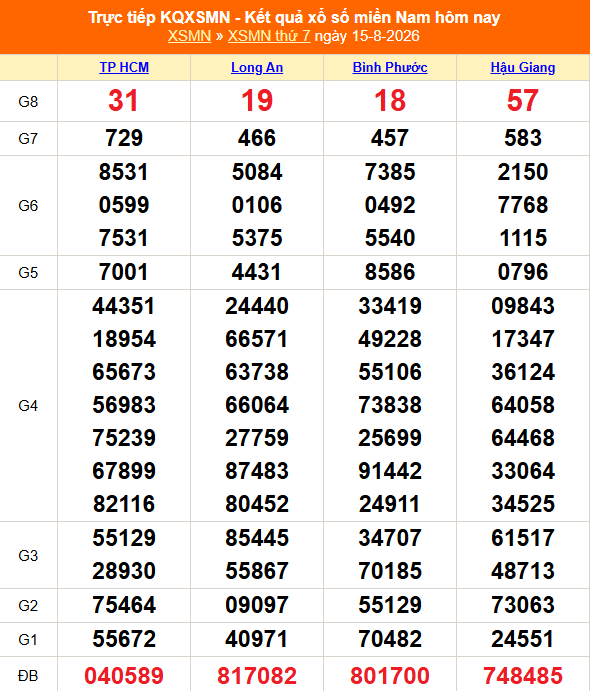The width and height of the screenshot is (590, 691).
Task: Open the XSMN link in header
Action: 189,36
